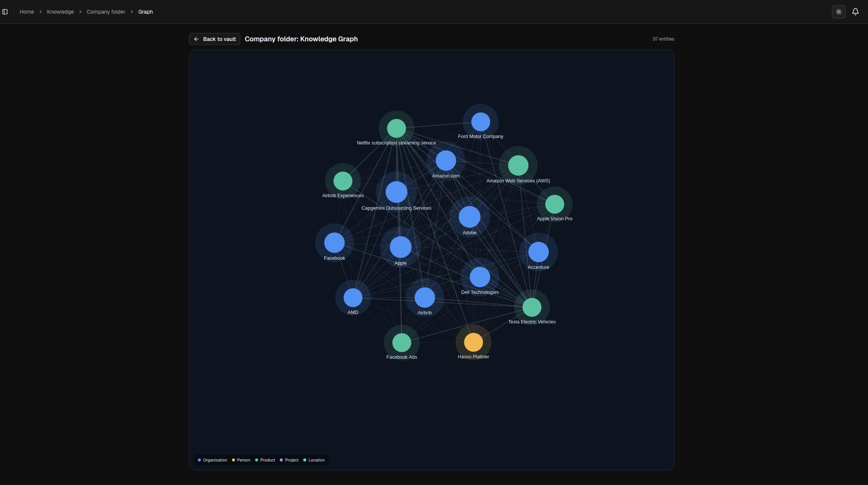This screenshot has width=868, height=485.
Task: Select the Apple organization node
Action: (400, 247)
